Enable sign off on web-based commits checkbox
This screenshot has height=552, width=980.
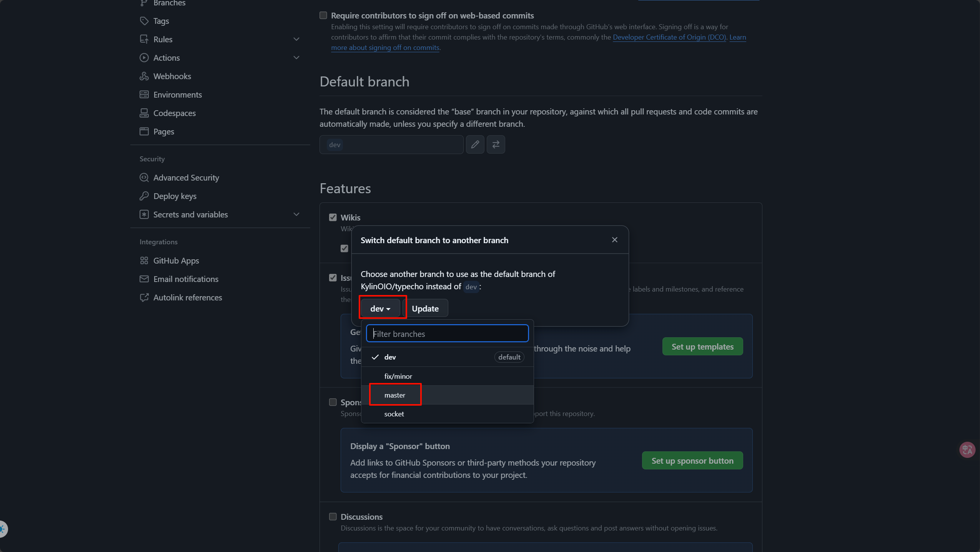click(323, 15)
